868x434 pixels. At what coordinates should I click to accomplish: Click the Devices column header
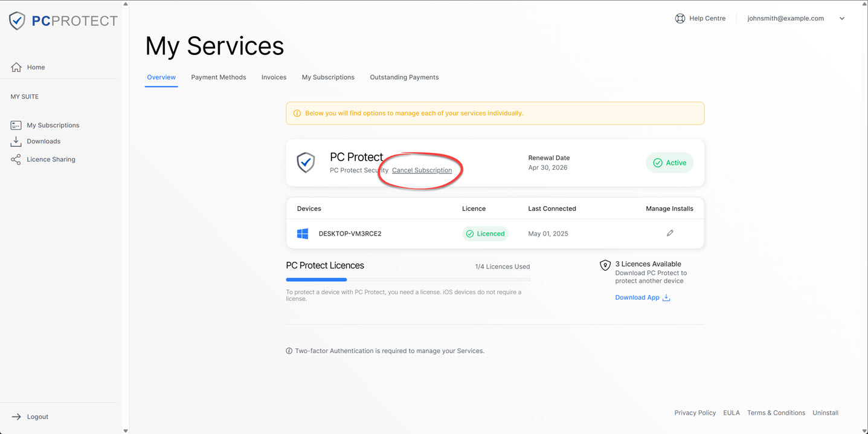(x=309, y=209)
